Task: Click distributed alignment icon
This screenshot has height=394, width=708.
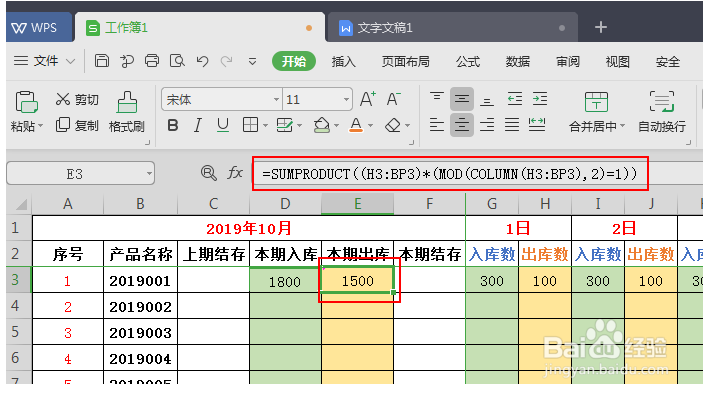Action: click(x=537, y=125)
